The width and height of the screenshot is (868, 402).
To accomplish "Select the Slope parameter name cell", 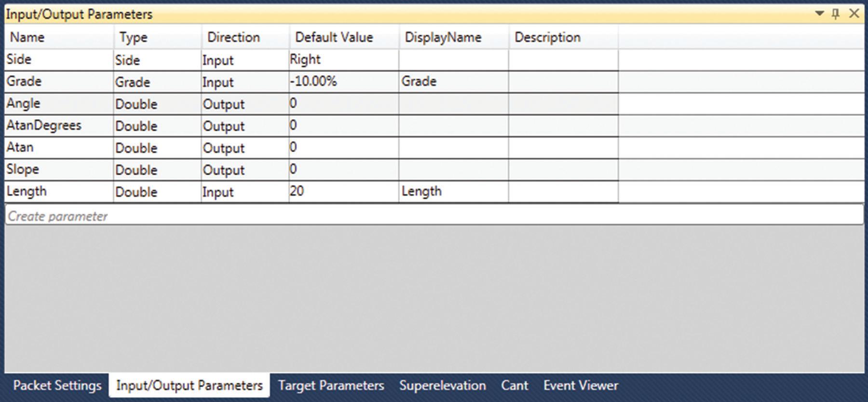I will [x=59, y=169].
